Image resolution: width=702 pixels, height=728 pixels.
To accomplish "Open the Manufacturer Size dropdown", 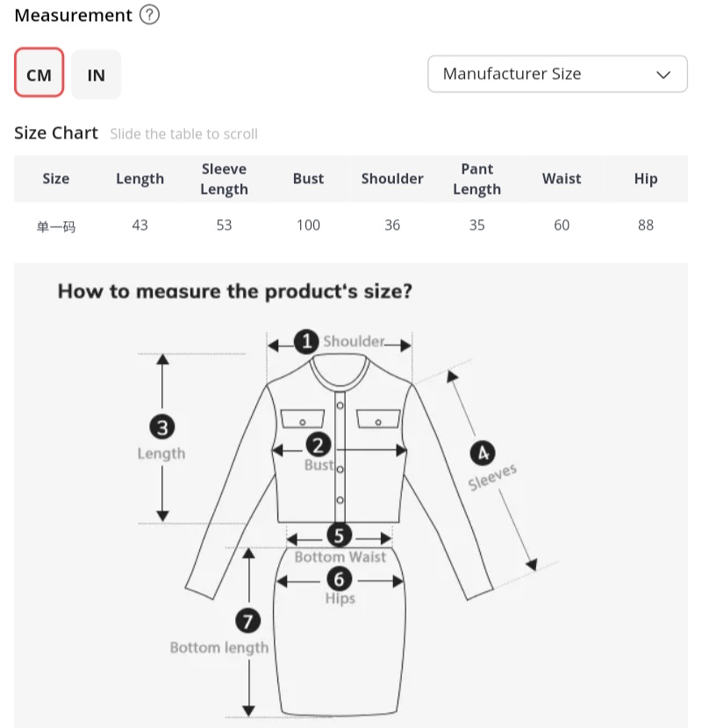I will [x=556, y=74].
